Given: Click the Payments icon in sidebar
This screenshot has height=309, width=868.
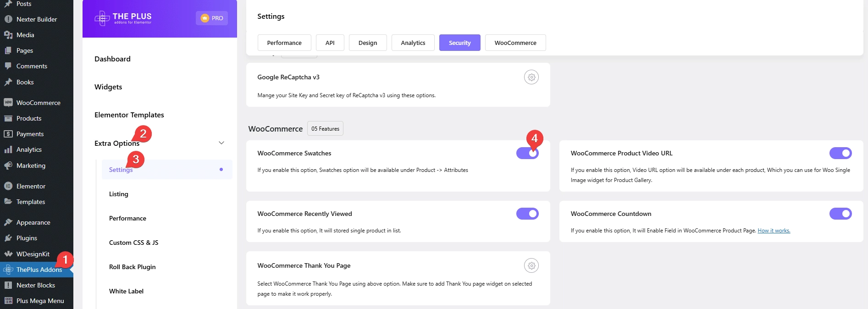Looking at the screenshot, I should (8, 134).
